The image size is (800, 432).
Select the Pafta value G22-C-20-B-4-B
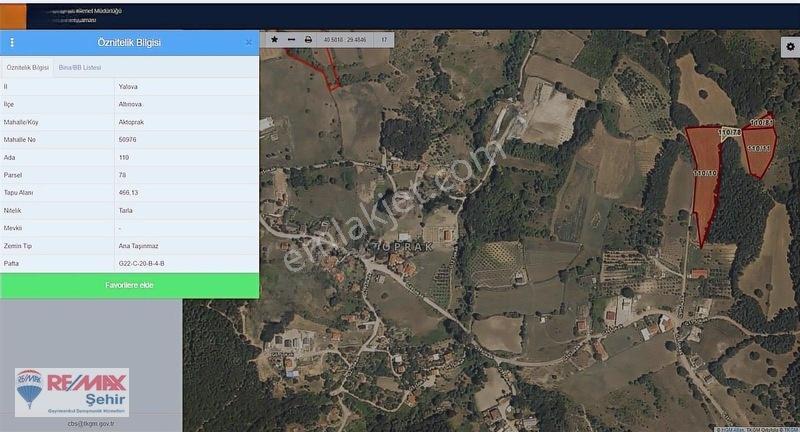coord(141,264)
